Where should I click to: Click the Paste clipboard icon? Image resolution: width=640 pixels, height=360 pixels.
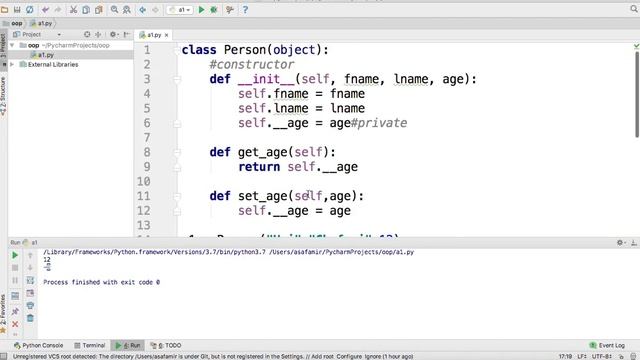point(98,9)
